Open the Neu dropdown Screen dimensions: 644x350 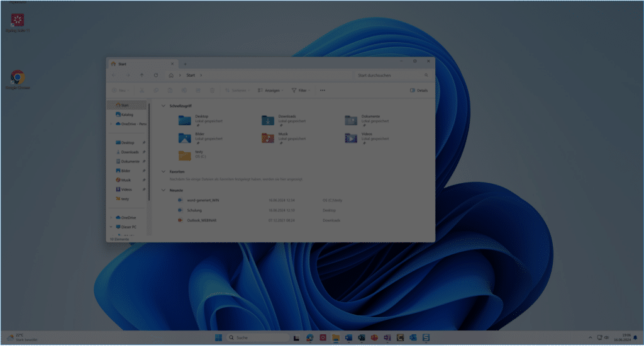tap(121, 91)
